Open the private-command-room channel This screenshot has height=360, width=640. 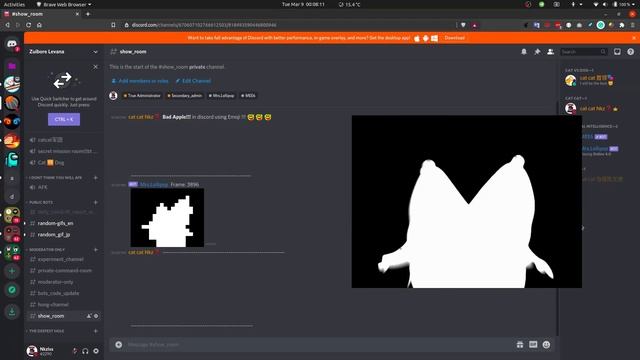[63, 271]
